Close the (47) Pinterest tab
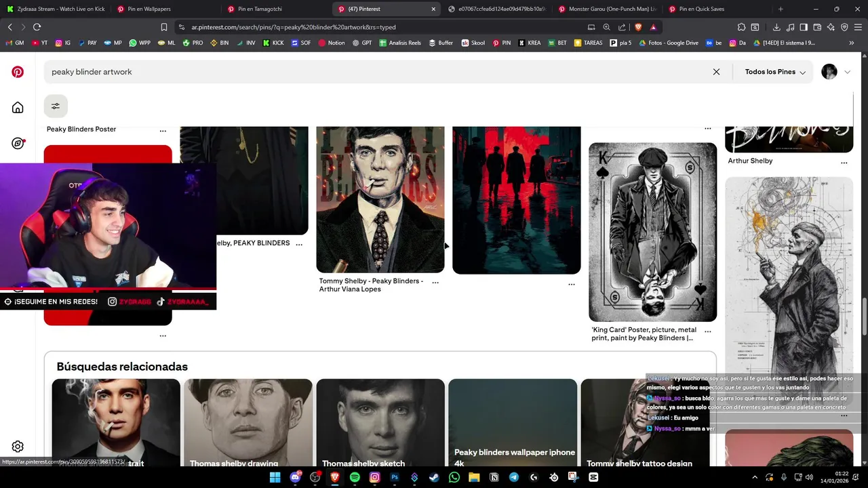Image resolution: width=868 pixels, height=488 pixels. pos(433,9)
